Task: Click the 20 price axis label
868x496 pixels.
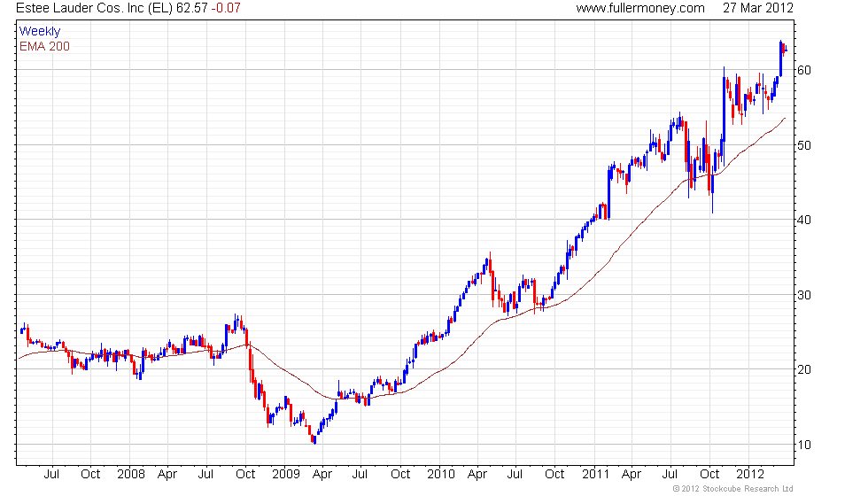Action: 804,369
